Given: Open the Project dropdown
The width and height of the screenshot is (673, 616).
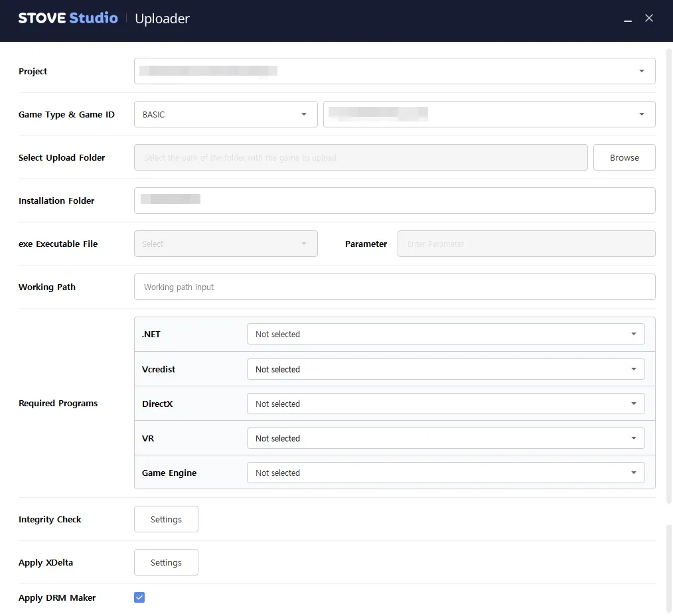Looking at the screenshot, I should tap(394, 71).
